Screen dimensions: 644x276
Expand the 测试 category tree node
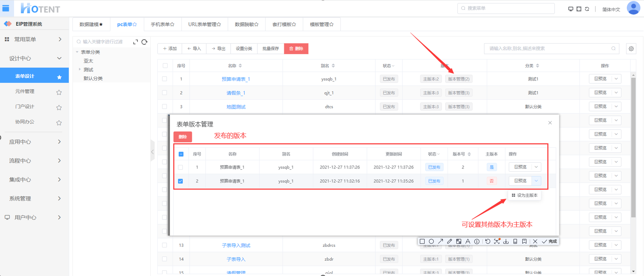(x=80, y=70)
